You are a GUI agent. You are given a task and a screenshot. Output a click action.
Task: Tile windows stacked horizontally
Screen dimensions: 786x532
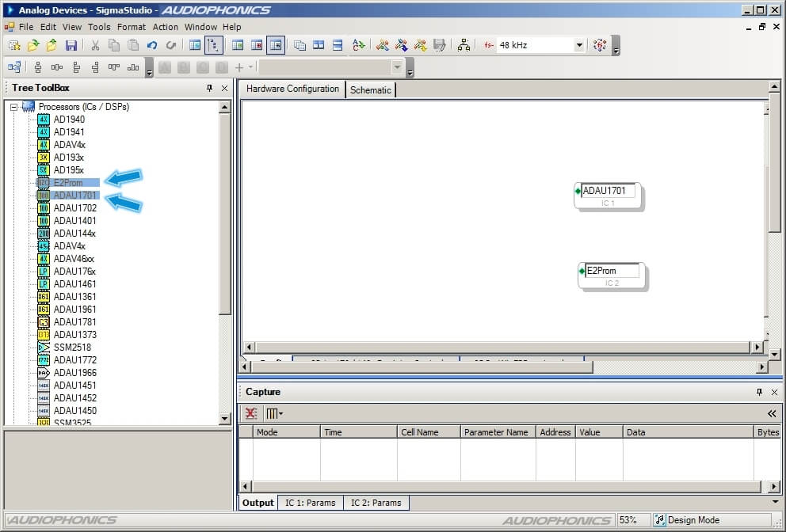tap(338, 46)
